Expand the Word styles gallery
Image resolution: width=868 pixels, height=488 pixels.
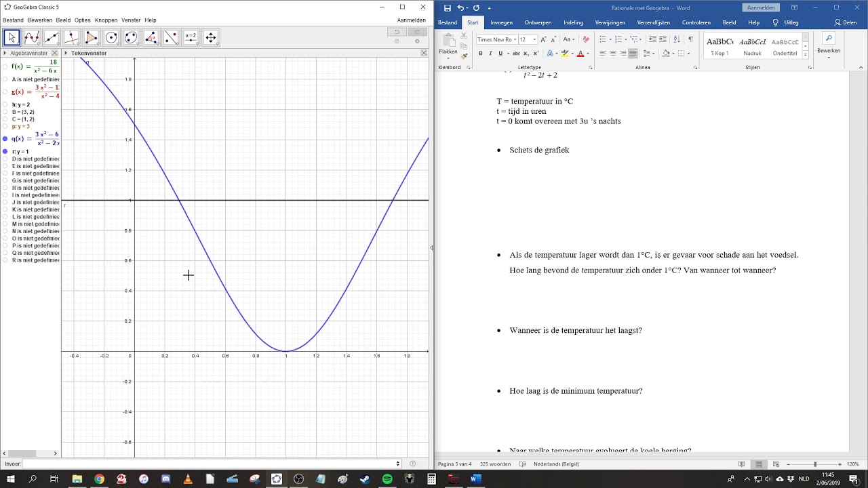click(806, 55)
